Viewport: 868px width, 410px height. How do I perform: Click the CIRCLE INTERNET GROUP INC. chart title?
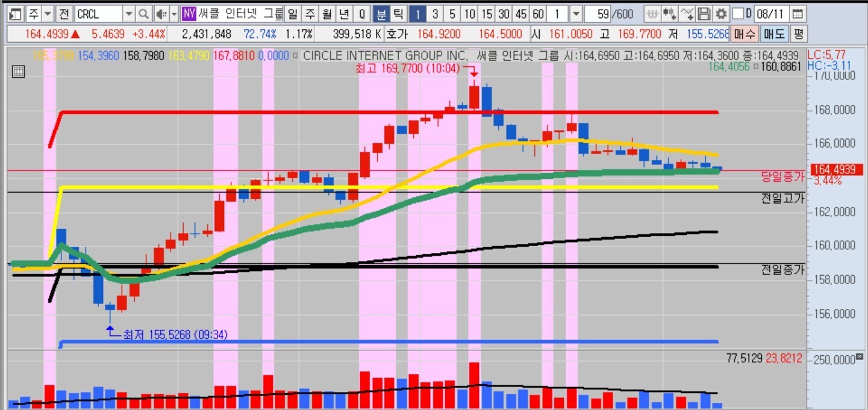tap(385, 55)
